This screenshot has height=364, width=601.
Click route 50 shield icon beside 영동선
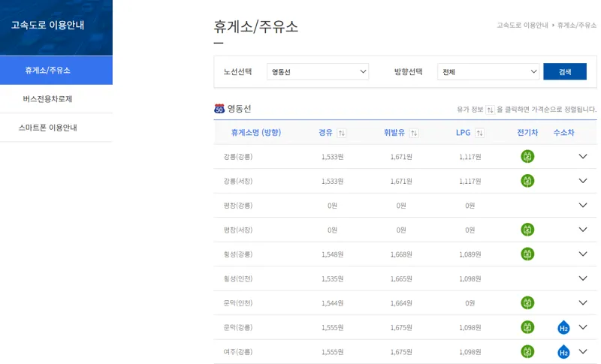coord(219,109)
